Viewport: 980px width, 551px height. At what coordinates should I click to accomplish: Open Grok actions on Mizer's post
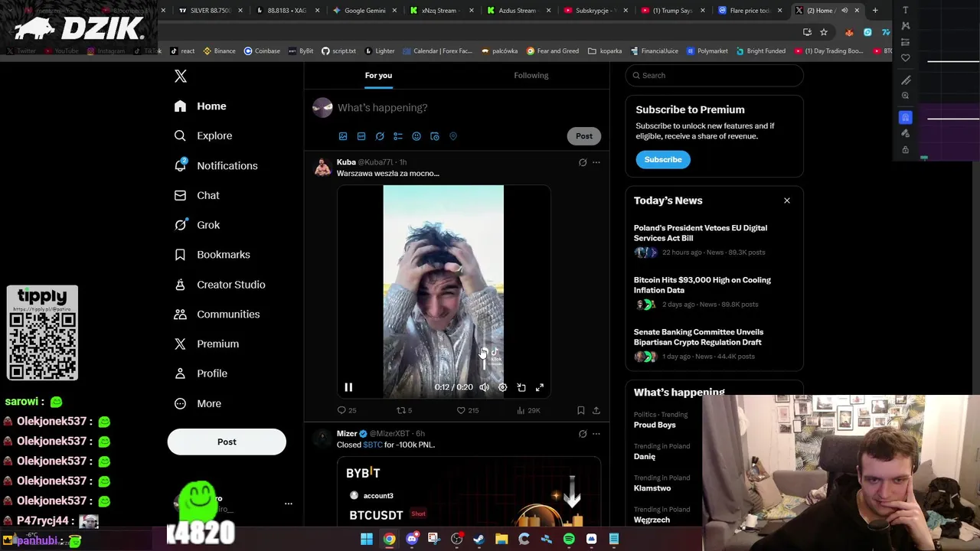pos(583,434)
